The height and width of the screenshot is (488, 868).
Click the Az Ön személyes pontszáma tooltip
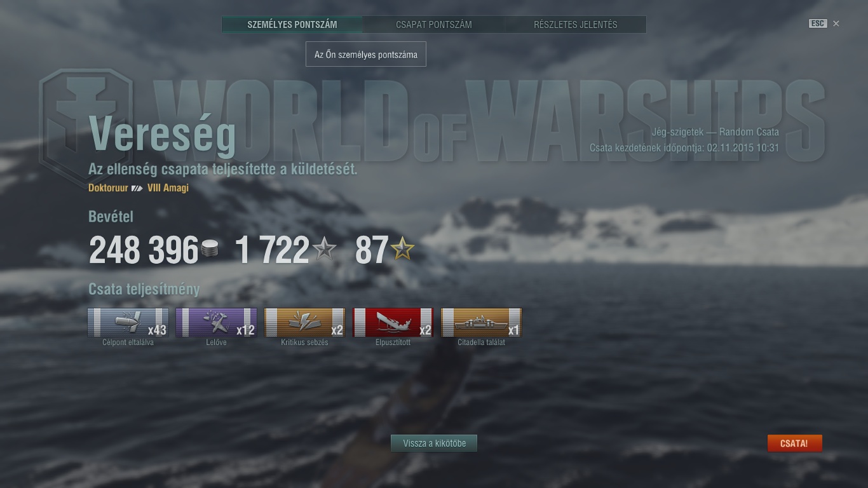pos(366,55)
